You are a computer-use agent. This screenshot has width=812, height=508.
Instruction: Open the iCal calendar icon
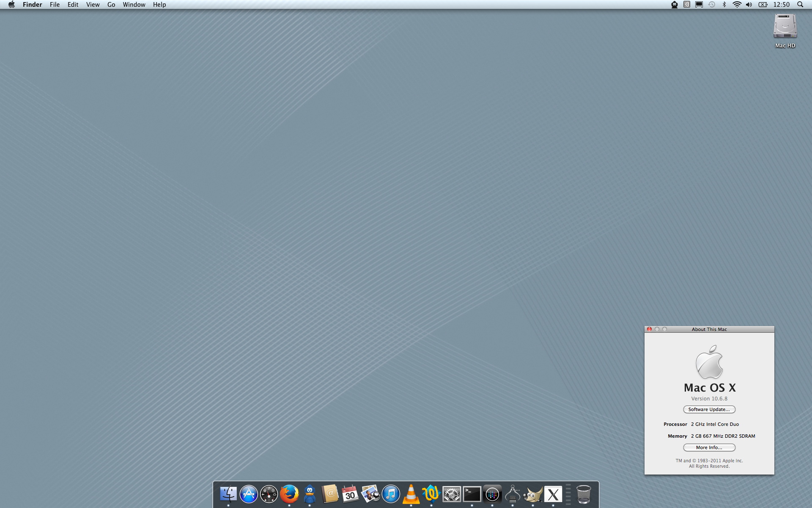(x=350, y=494)
